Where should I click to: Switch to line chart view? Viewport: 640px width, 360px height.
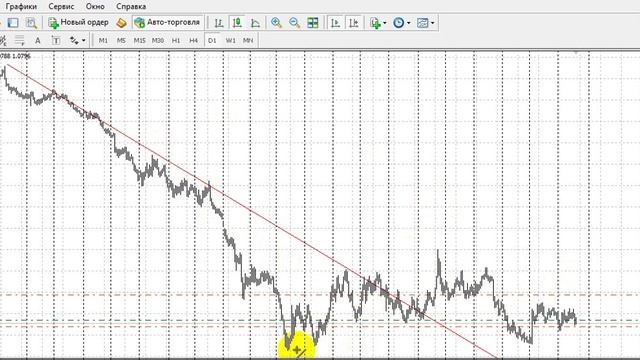[x=256, y=23]
